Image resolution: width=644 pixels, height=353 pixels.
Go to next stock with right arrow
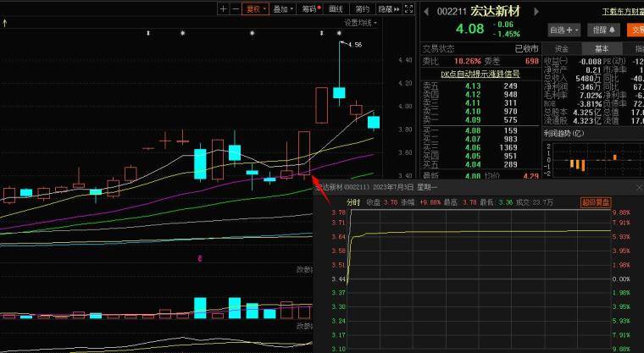click(536, 12)
